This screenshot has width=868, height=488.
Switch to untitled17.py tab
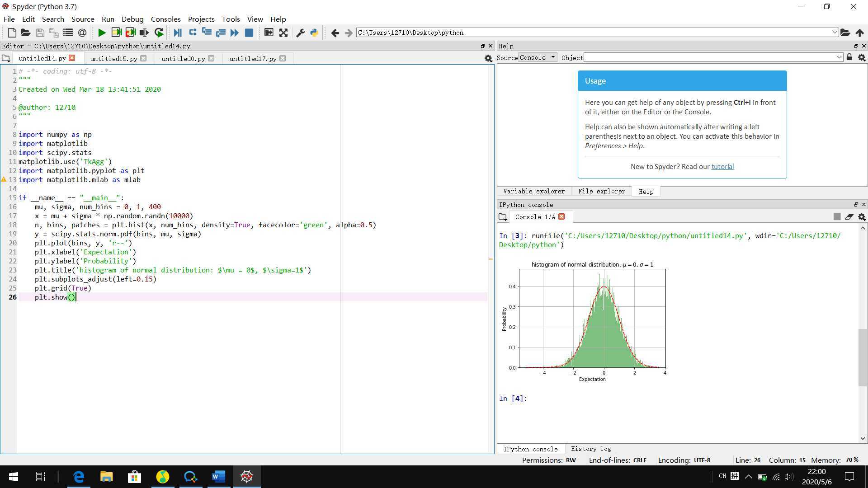[253, 58]
